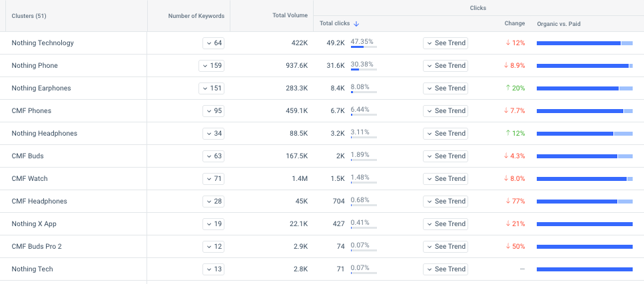Image resolution: width=644 pixels, height=284 pixels.
Task: Click the 49.2K total clicks value
Action: click(x=336, y=43)
